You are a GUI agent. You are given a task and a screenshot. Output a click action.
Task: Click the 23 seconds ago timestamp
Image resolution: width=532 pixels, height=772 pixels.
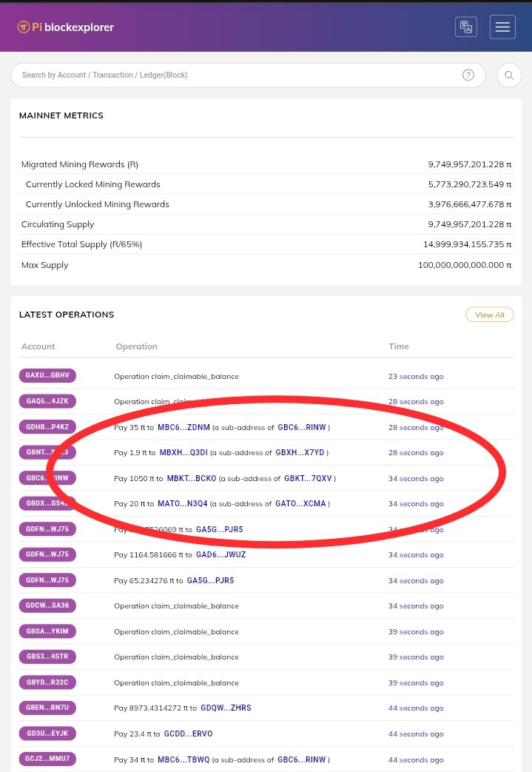416,377
